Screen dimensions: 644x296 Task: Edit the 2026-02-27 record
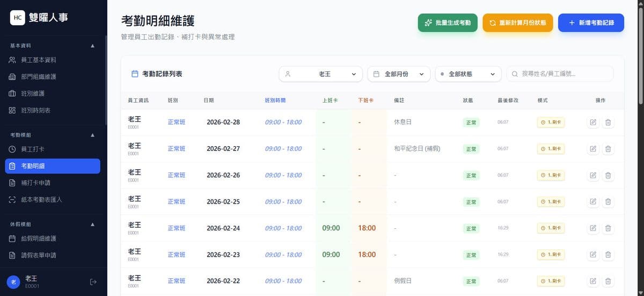pyautogui.click(x=593, y=149)
